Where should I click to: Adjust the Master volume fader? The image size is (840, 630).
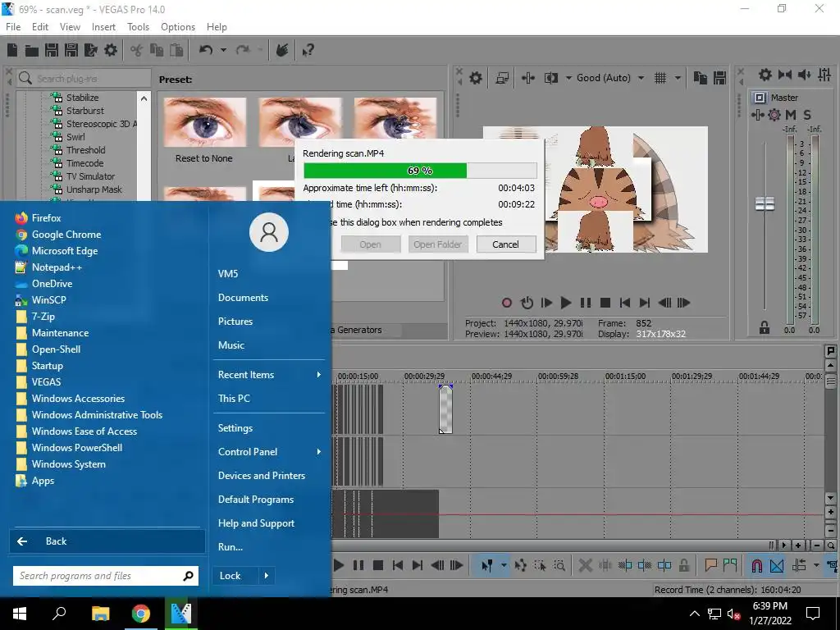(x=765, y=203)
